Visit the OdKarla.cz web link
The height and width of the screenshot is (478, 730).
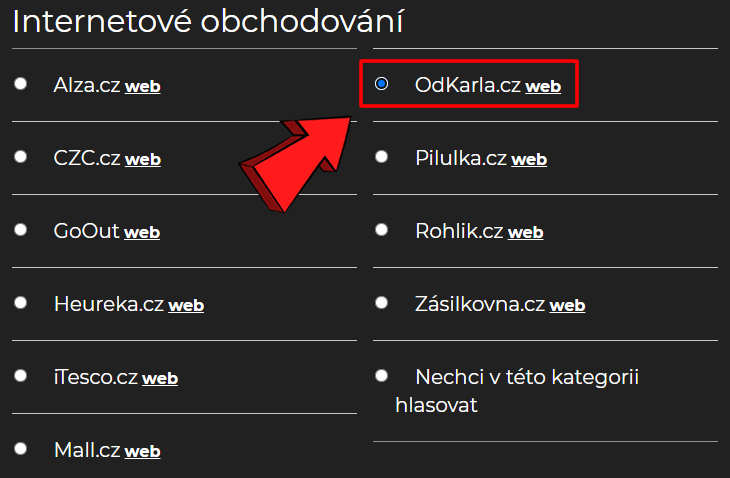(x=543, y=86)
